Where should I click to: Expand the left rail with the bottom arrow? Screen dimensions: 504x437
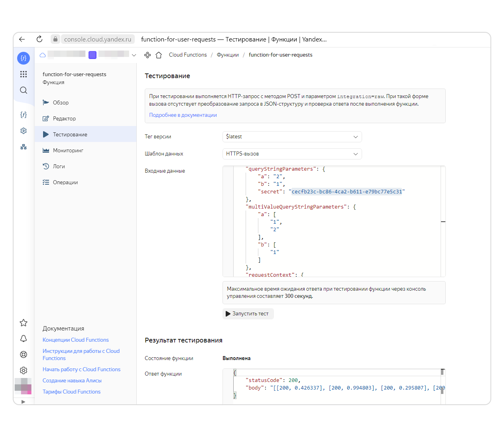(23, 402)
